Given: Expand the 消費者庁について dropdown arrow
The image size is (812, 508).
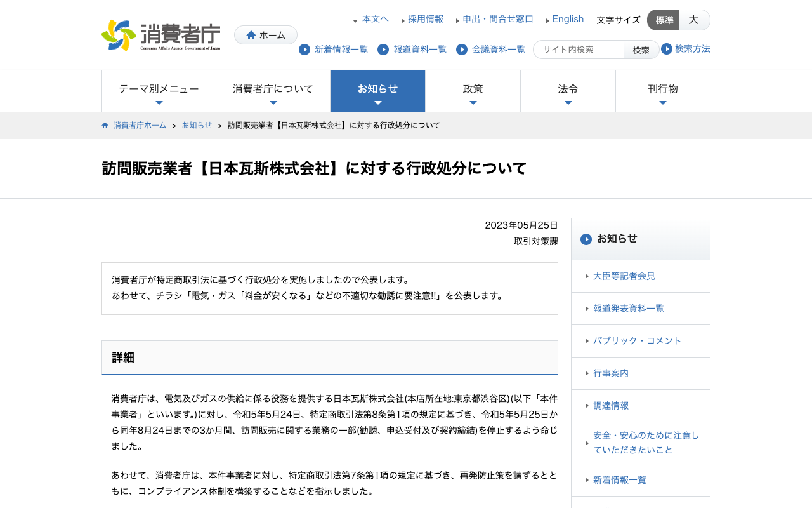Looking at the screenshot, I should coord(273,103).
